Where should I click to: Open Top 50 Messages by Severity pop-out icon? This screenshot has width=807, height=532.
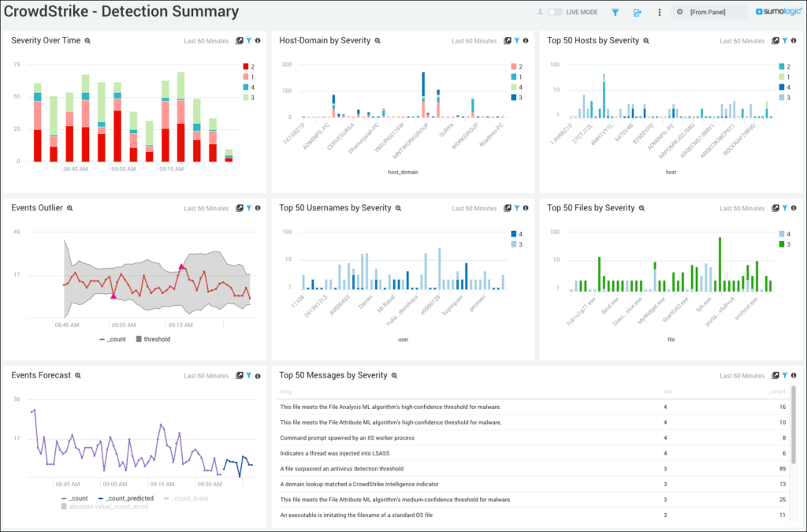(x=775, y=376)
